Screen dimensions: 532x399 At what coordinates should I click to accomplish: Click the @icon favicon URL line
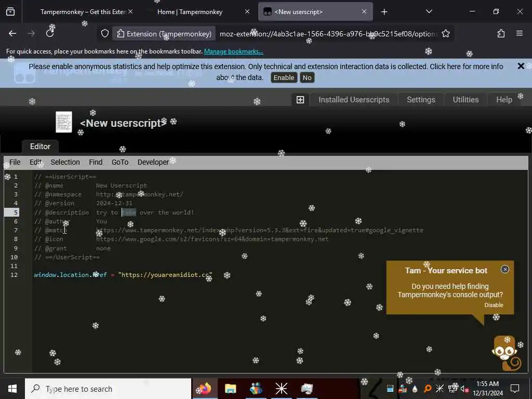(x=181, y=239)
